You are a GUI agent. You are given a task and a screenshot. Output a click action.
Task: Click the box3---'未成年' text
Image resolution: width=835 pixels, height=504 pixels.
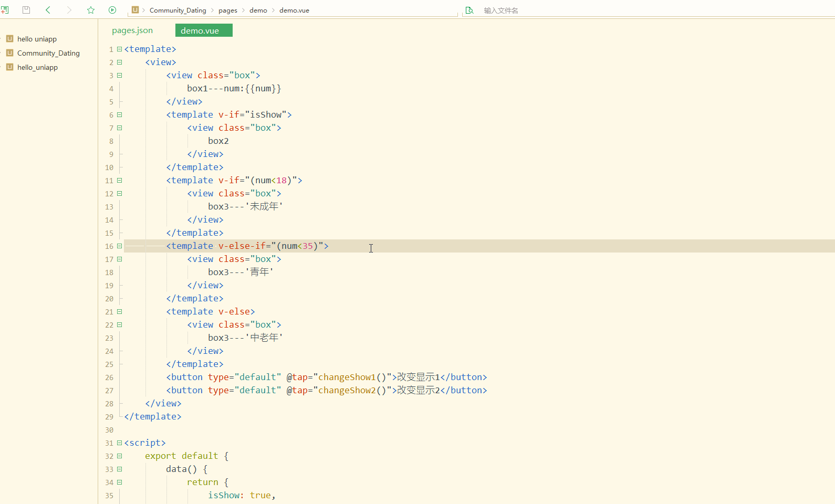(245, 206)
